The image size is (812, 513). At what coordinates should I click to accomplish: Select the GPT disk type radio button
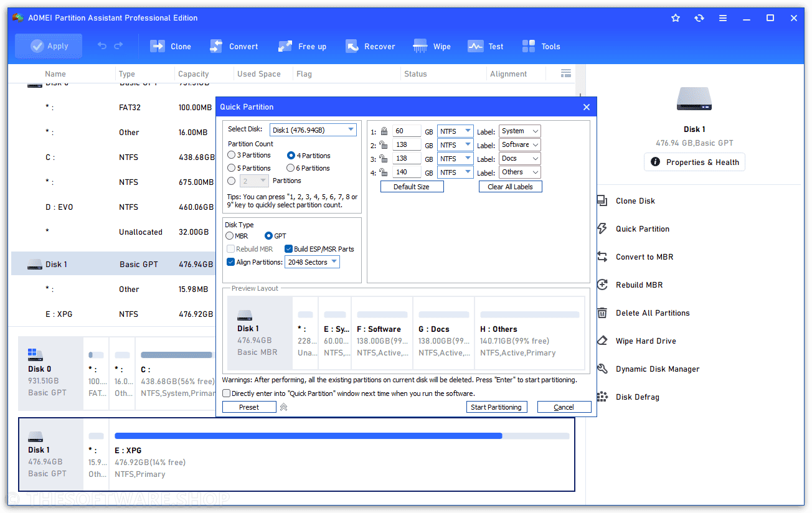[269, 236]
